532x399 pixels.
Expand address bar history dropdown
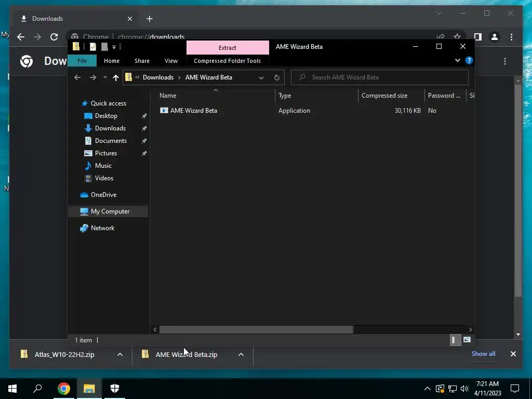coord(261,78)
